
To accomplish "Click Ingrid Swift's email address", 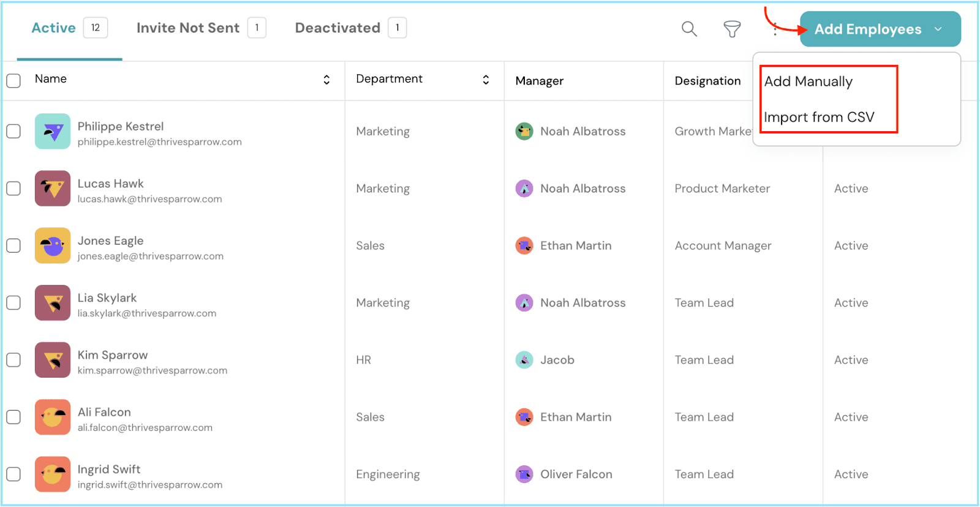I will [x=150, y=485].
